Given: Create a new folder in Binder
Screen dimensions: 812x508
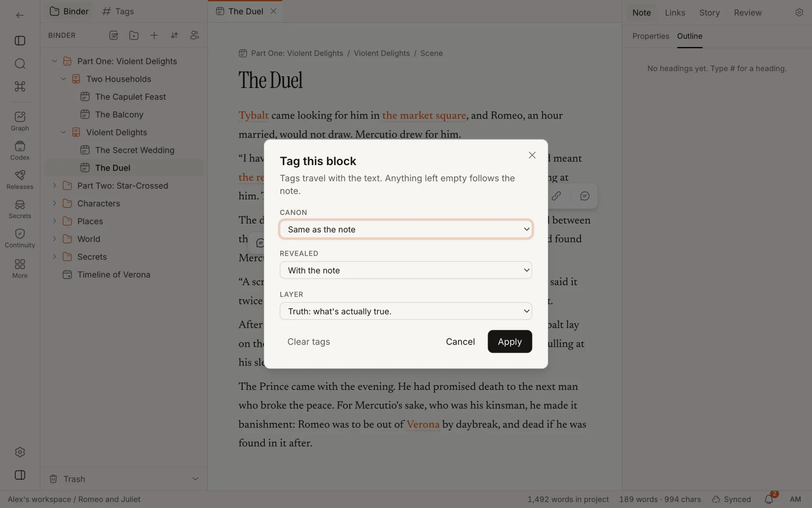Looking at the screenshot, I should [x=134, y=36].
